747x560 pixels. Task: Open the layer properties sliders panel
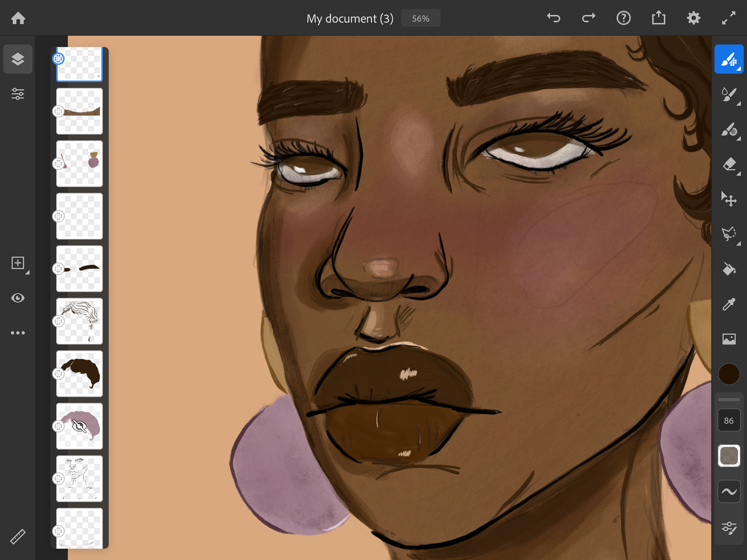click(18, 94)
